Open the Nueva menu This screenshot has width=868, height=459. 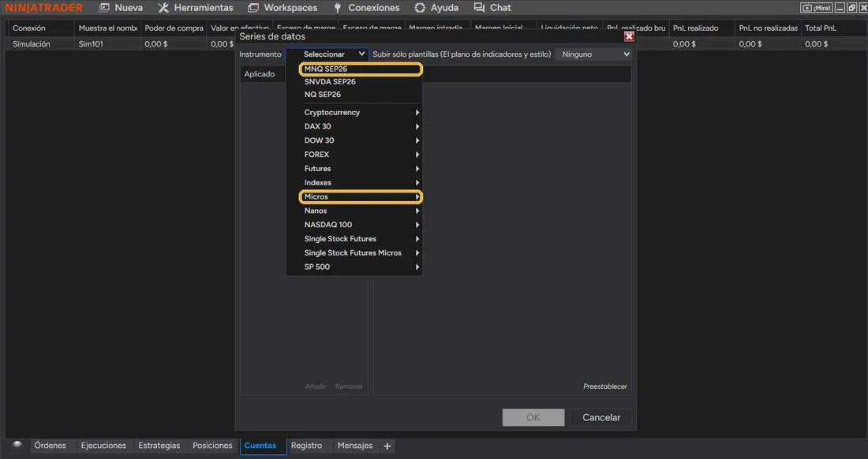point(121,8)
